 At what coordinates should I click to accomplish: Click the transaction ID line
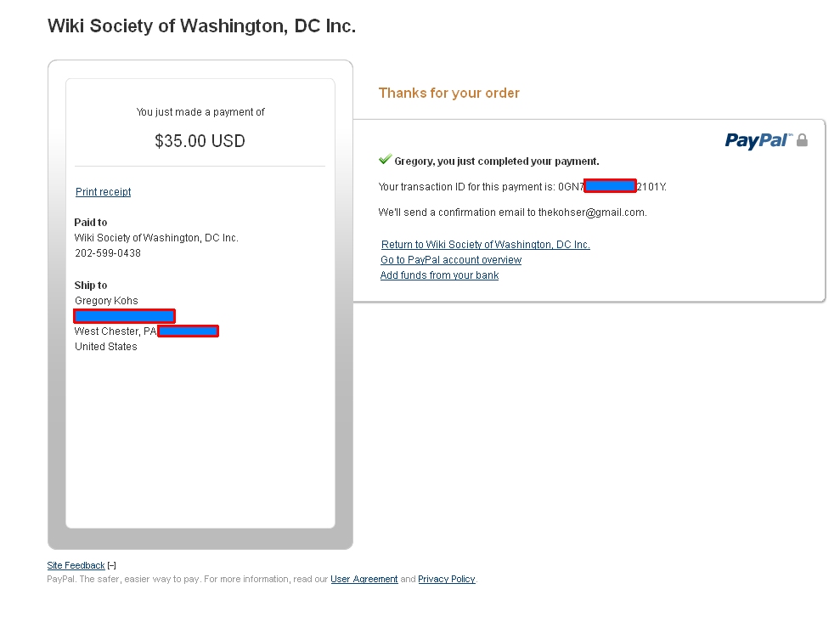[x=466, y=186]
